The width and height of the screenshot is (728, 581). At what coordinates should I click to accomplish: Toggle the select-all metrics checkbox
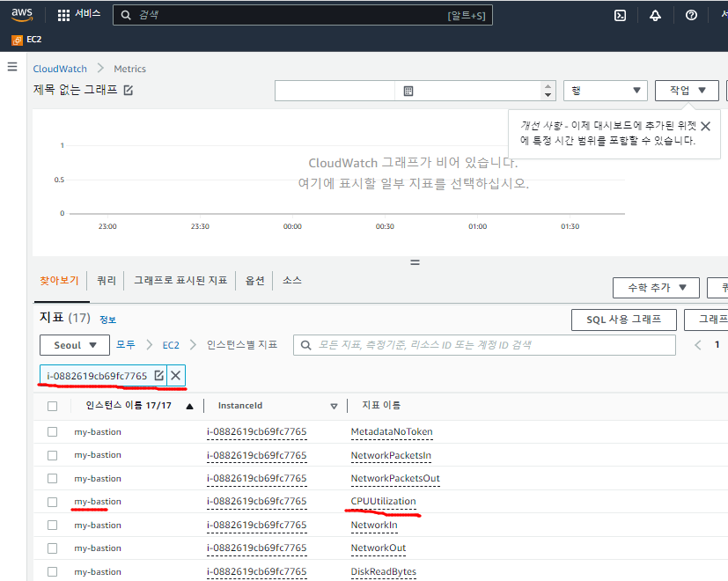click(x=53, y=407)
